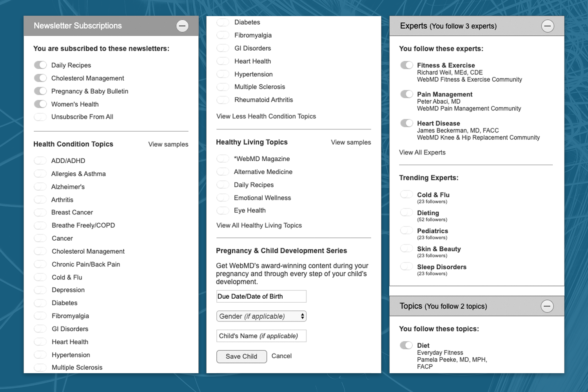Open the Gender dropdown

(261, 316)
